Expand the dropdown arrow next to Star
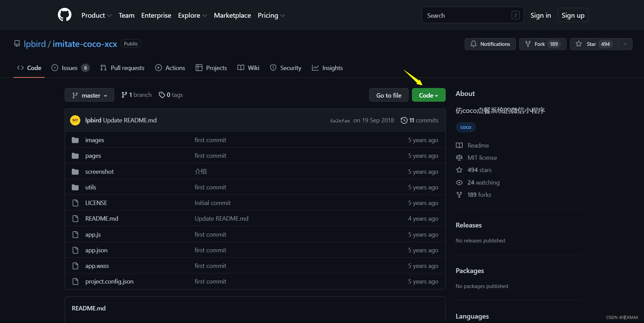The height and width of the screenshot is (323, 644). click(625, 44)
